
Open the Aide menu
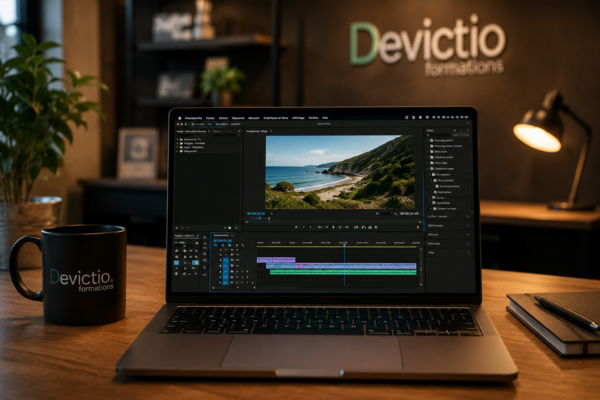325,118
